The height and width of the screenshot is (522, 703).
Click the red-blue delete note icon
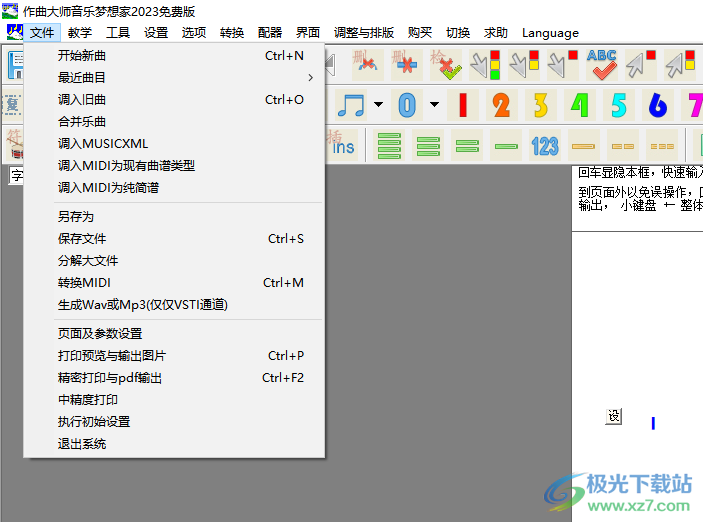tap(368, 65)
